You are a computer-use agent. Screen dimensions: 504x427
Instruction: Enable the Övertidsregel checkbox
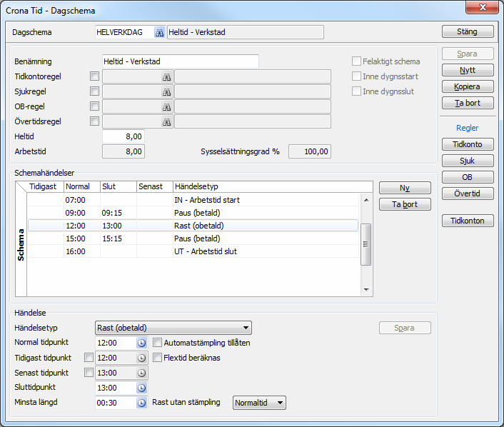[x=94, y=121]
